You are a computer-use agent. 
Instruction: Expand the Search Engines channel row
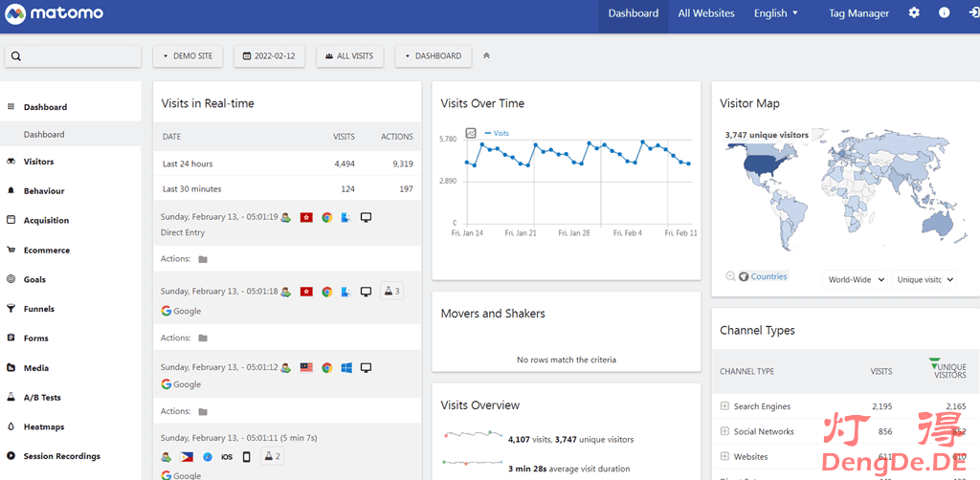point(724,406)
